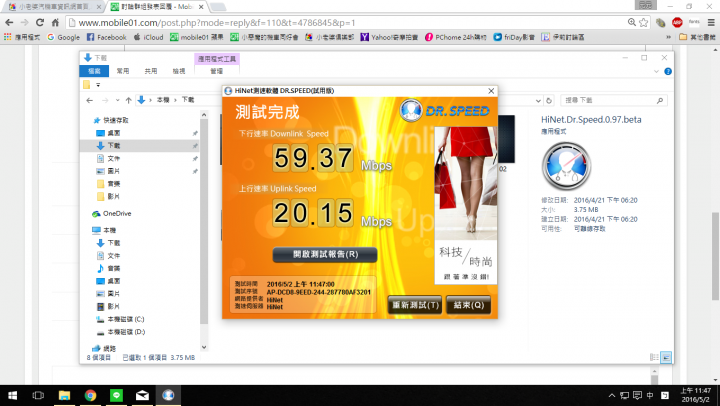Open the Chrome hamburger menu

[711, 23]
